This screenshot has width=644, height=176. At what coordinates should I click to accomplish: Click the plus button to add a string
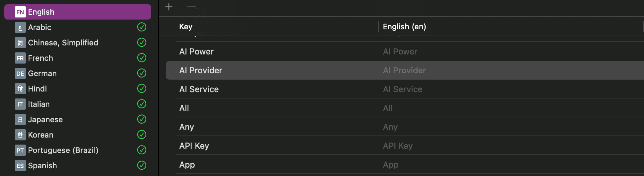click(x=169, y=7)
